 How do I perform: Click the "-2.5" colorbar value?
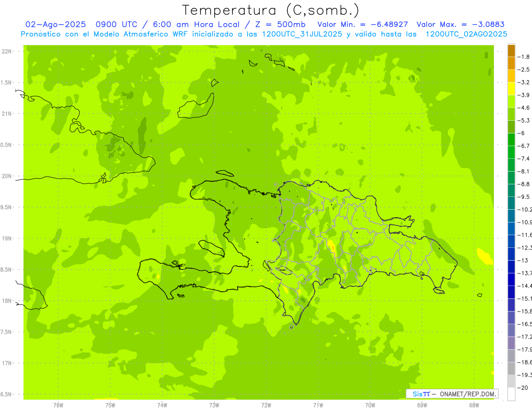pos(524,70)
